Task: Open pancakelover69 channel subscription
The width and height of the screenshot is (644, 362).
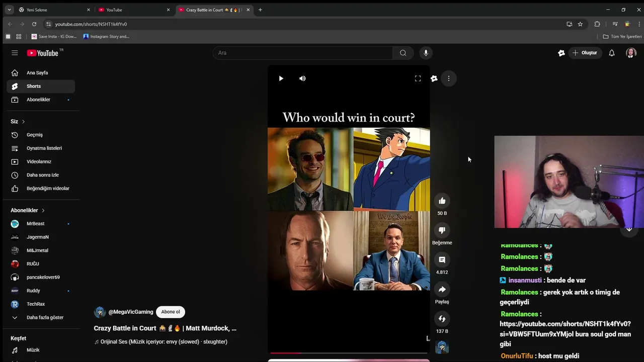Action: (41, 277)
